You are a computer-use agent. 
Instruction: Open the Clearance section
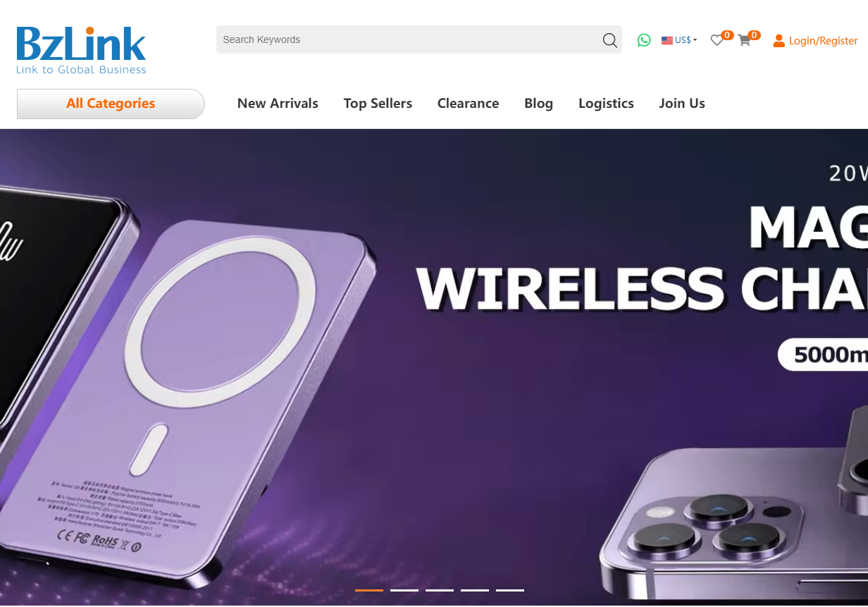(x=468, y=104)
